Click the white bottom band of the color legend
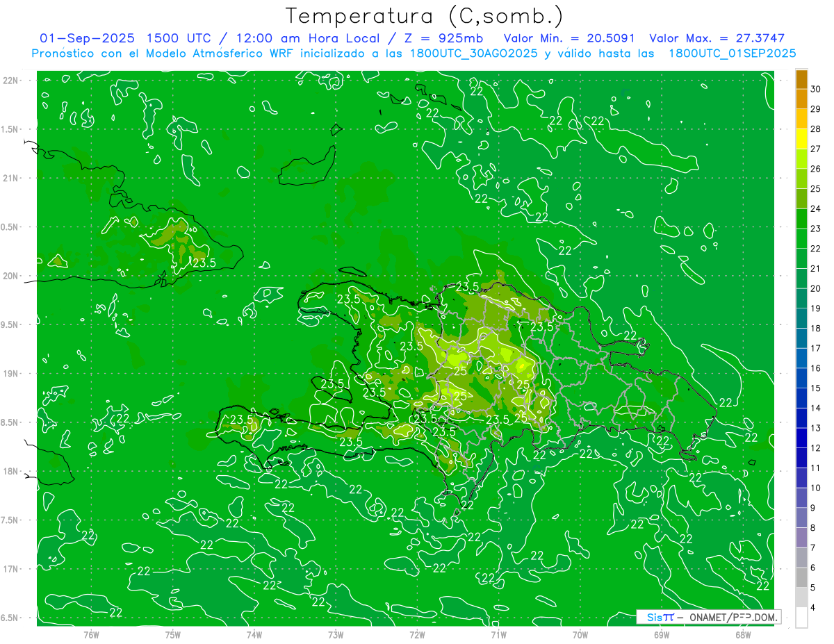This screenshot has height=644, width=834. coord(801,617)
